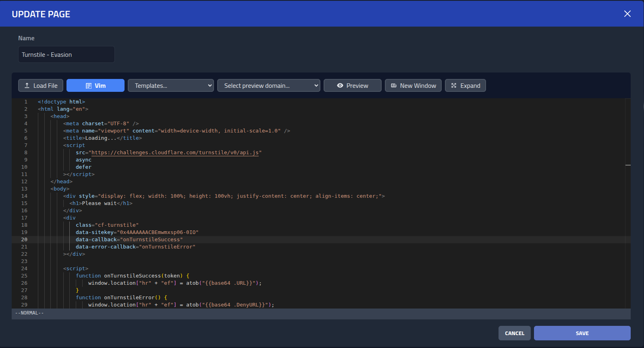Open the Select preview domain dropdown
The width and height of the screenshot is (644, 348).
pos(269,85)
